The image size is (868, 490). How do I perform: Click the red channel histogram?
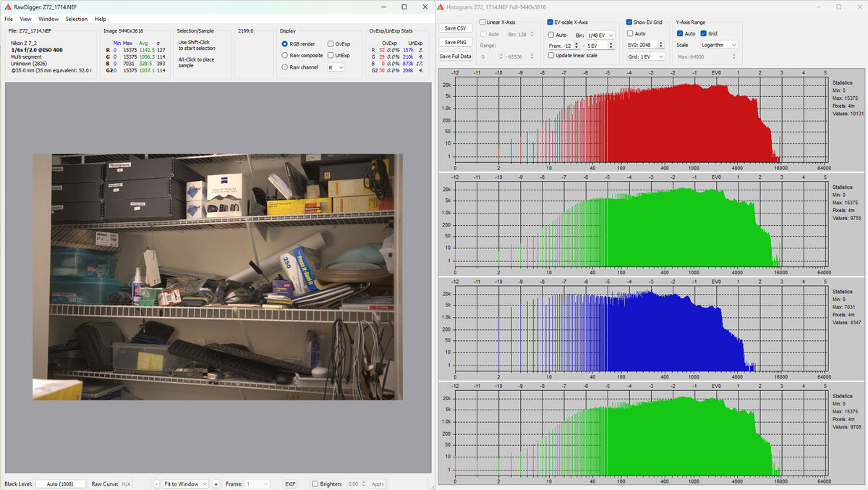(x=642, y=119)
